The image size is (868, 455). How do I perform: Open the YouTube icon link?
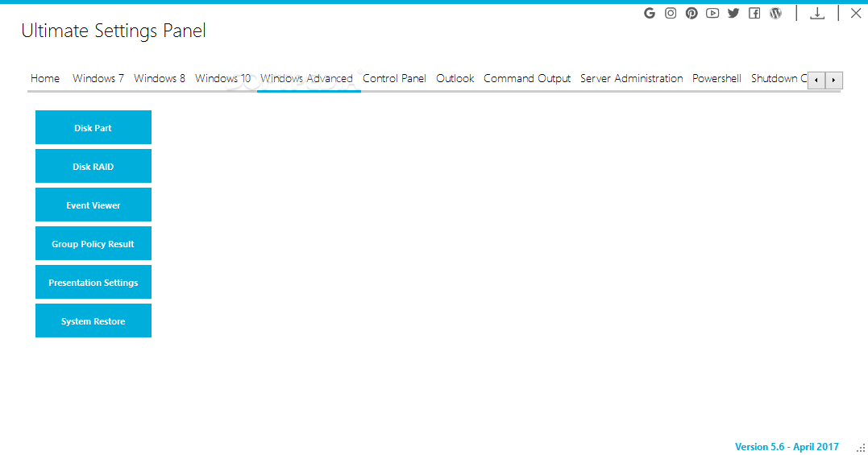click(712, 13)
